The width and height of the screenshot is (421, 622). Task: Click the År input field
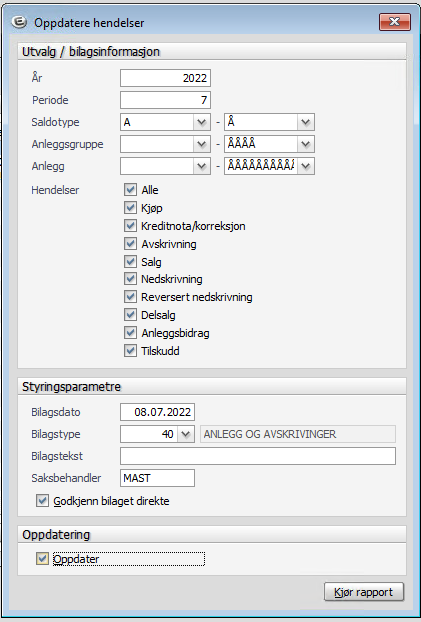point(165,78)
